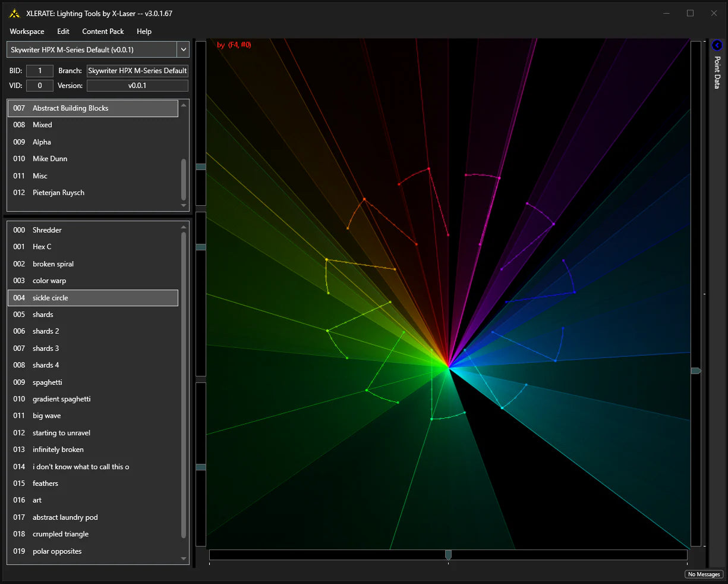Image resolution: width=728 pixels, height=584 pixels.
Task: Select the 'gradient spaghetti' cue
Action: (x=61, y=399)
